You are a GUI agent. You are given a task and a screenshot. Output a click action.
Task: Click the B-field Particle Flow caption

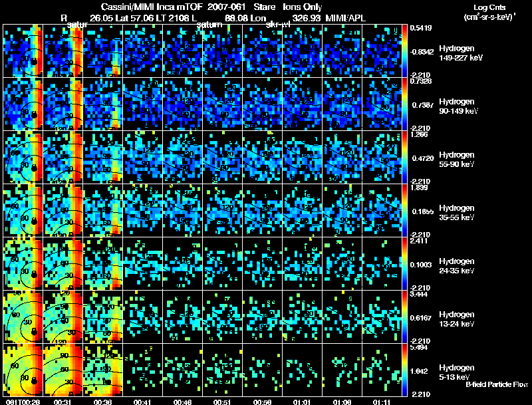coord(497,384)
